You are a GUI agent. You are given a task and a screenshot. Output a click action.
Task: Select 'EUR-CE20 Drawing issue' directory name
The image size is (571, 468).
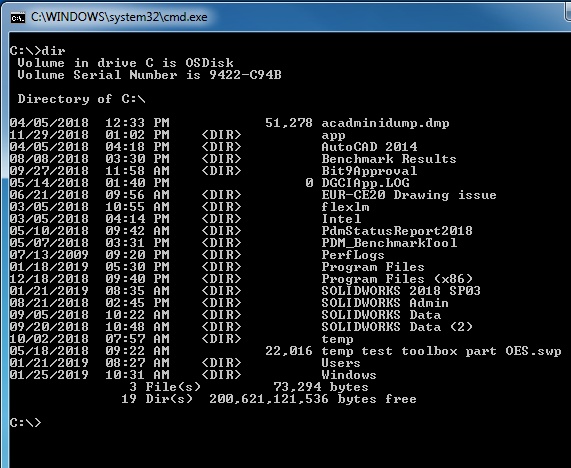[409, 195]
